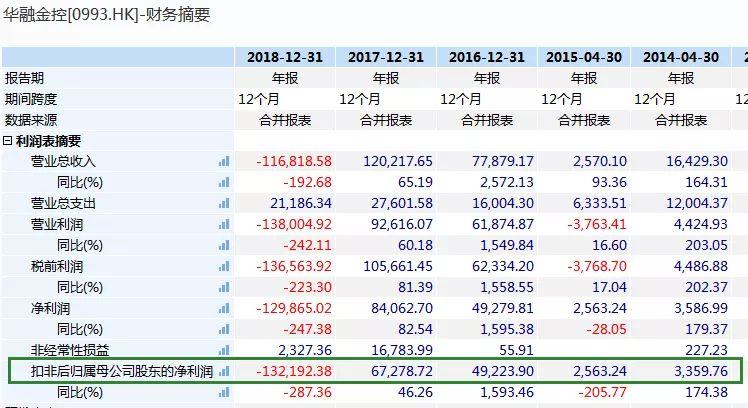Click the 期间跨度 row label
Image resolution: width=748 pixels, height=408 pixels.
[x=31, y=99]
